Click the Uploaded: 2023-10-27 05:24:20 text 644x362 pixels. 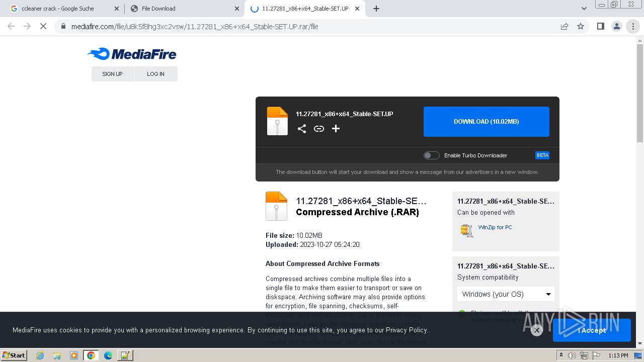312,245
